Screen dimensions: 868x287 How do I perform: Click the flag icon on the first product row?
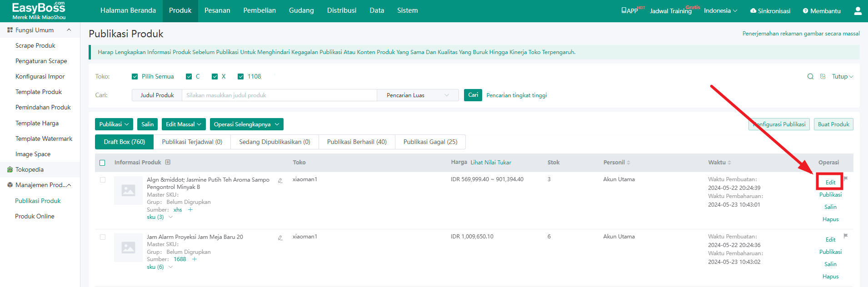pos(846,178)
